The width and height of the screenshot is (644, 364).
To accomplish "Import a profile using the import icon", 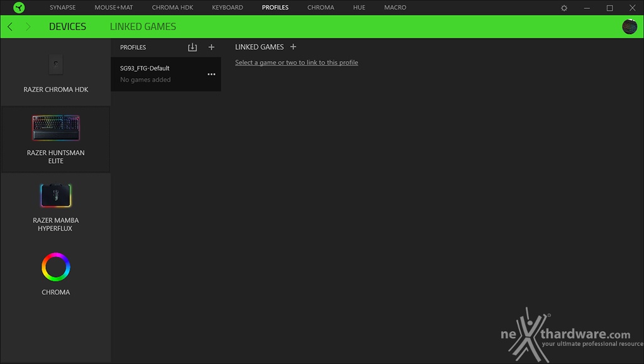I will (x=192, y=47).
